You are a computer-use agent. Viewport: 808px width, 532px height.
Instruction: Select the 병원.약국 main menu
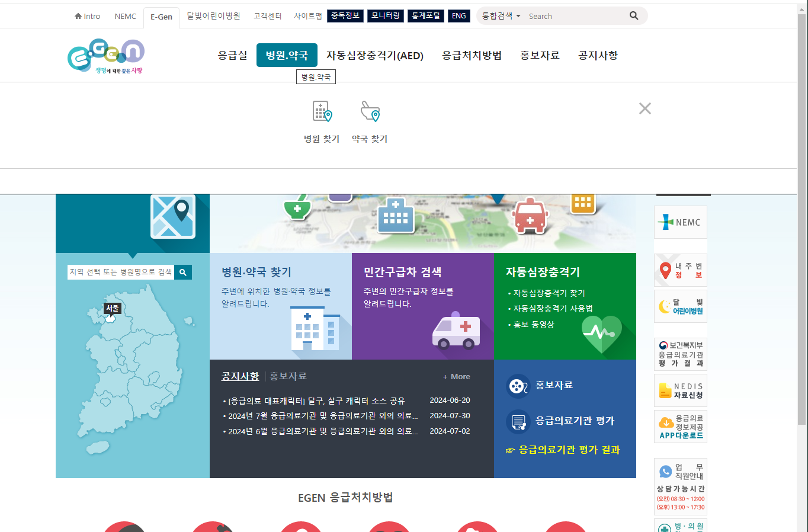[287, 55]
